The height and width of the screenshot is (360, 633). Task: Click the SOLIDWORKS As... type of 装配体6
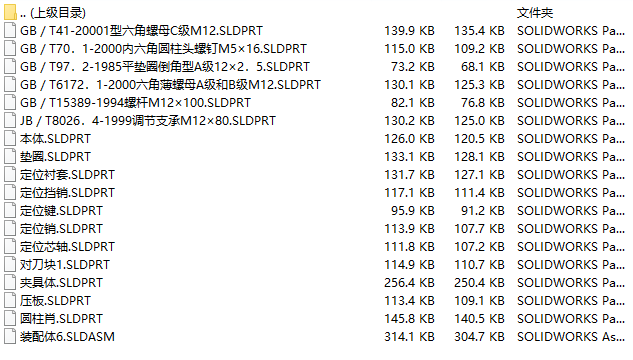click(571, 337)
